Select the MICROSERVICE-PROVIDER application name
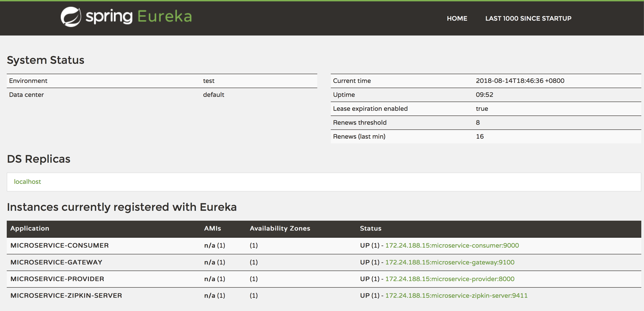The height and width of the screenshot is (311, 644). pos(57,279)
